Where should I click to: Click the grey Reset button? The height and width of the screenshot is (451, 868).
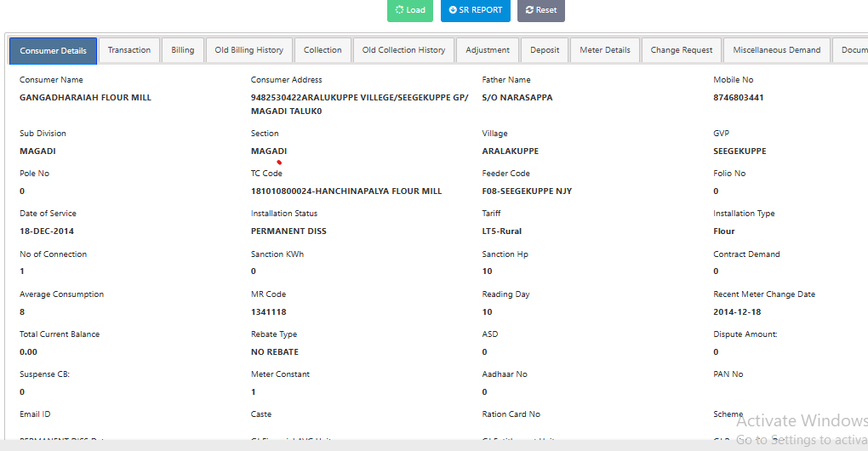pyautogui.click(x=541, y=10)
